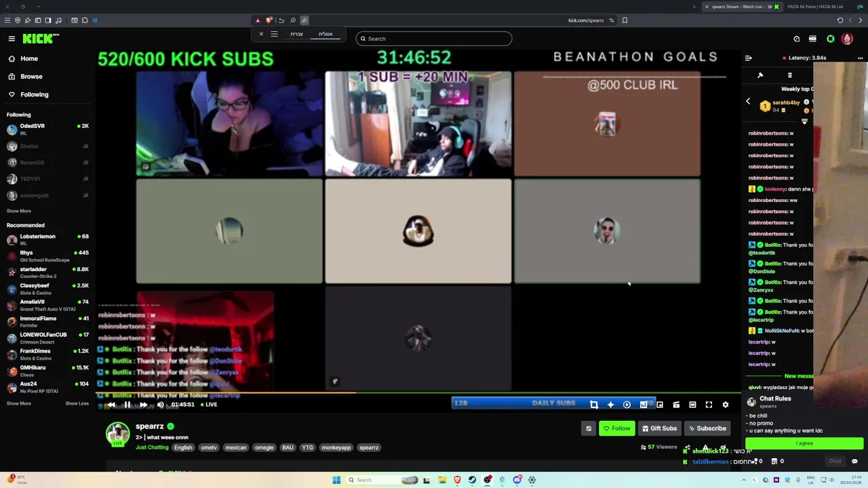The height and width of the screenshot is (488, 868).
Task: Pause the stream with the pause button
Action: pos(127,405)
